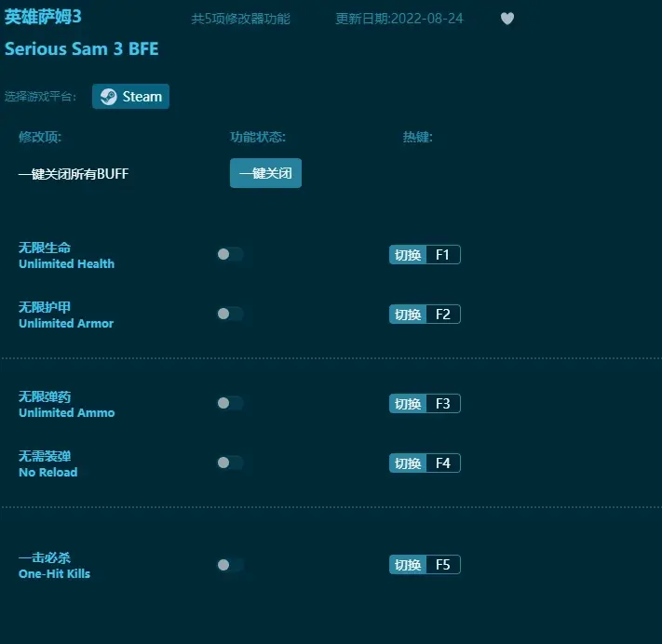The height and width of the screenshot is (644, 662).
Task: Click the Unlimited Health label
Action: click(67, 263)
